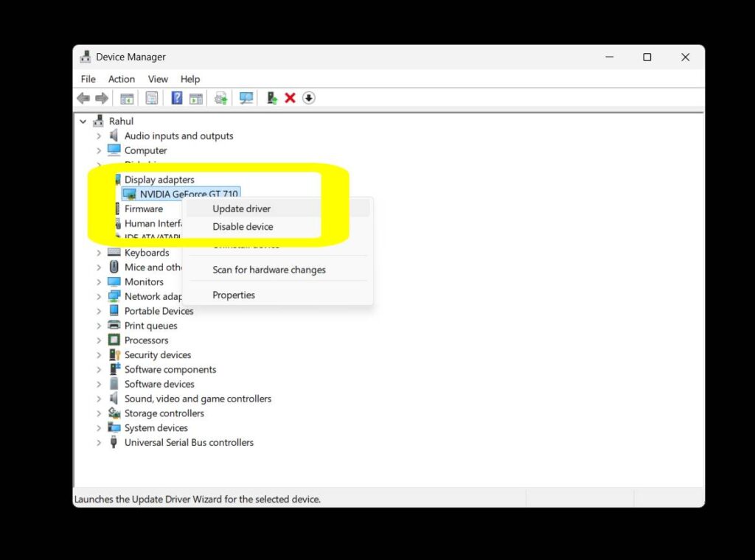The width and height of the screenshot is (755, 560).
Task: Click the Processors chip icon
Action: (114, 340)
